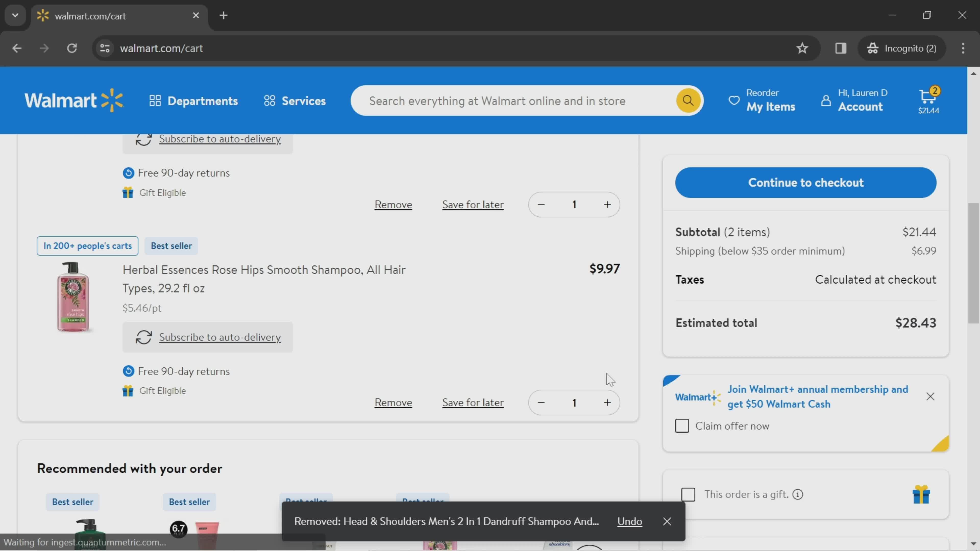Click the scrollbar up arrow

[x=974, y=73]
